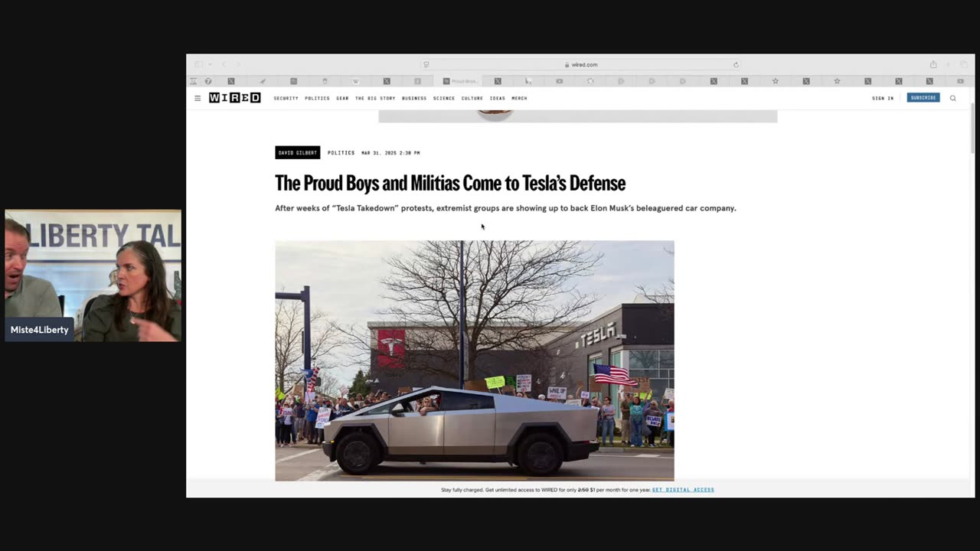980x551 pixels.
Task: Click the Miste4Liberty name label
Action: click(x=40, y=330)
